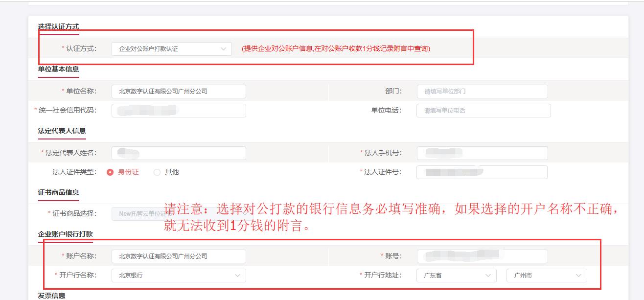Expand the 广东省 province dropdown
The height and width of the screenshot is (300, 644).
pyautogui.click(x=488, y=276)
